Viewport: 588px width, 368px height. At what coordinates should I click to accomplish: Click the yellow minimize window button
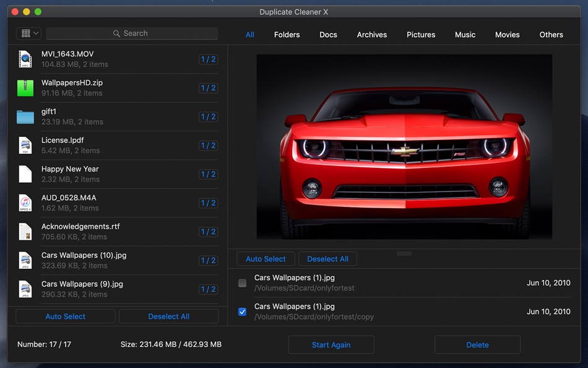(x=26, y=12)
